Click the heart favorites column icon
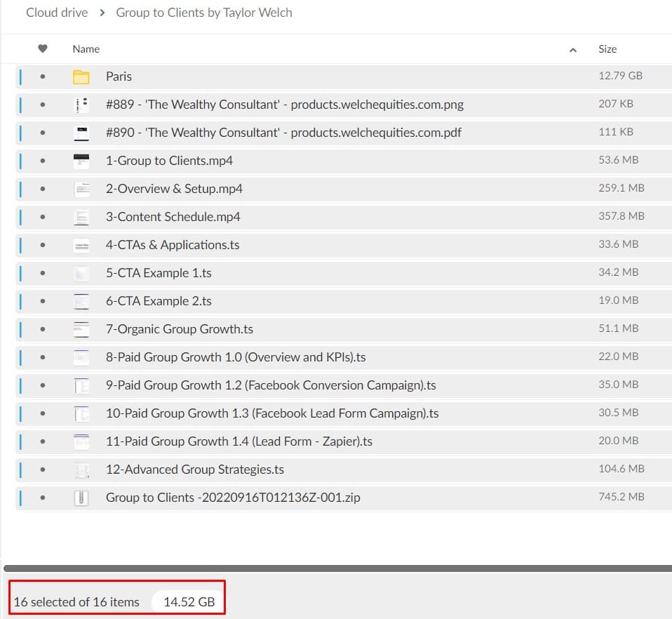Image resolution: width=672 pixels, height=619 pixels. (43, 49)
